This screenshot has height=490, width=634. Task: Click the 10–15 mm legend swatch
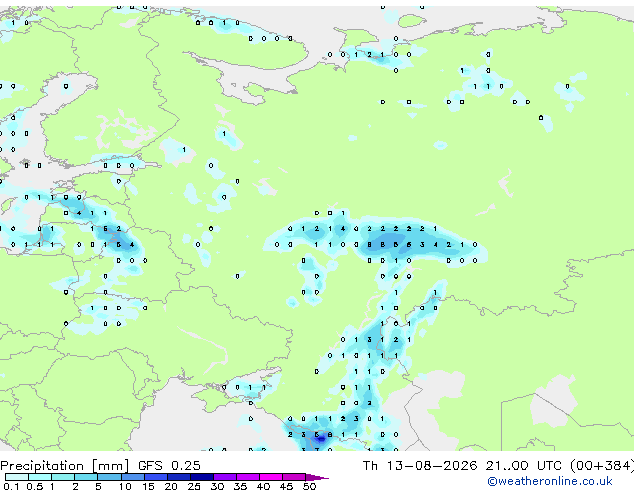point(133,477)
